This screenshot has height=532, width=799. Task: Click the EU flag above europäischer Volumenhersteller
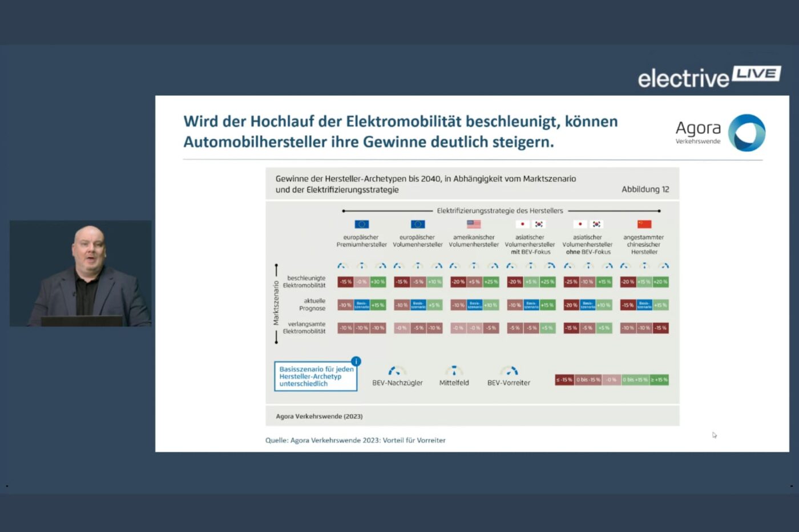point(418,225)
